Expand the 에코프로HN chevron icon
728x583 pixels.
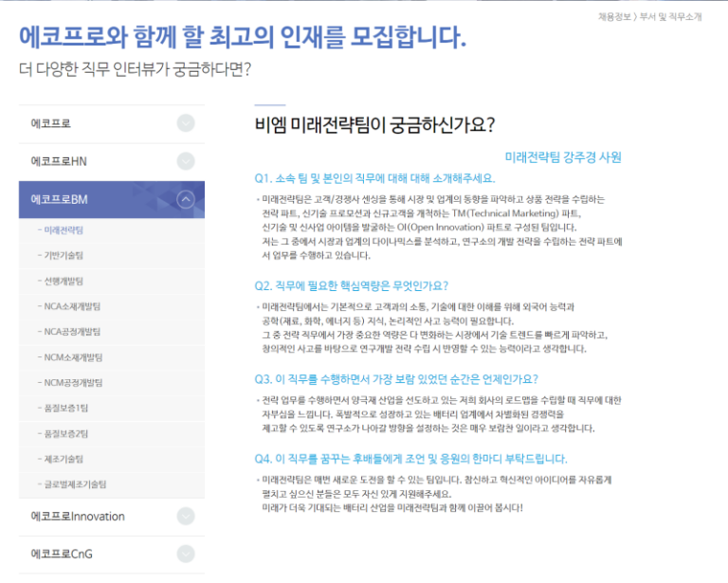tap(186, 160)
